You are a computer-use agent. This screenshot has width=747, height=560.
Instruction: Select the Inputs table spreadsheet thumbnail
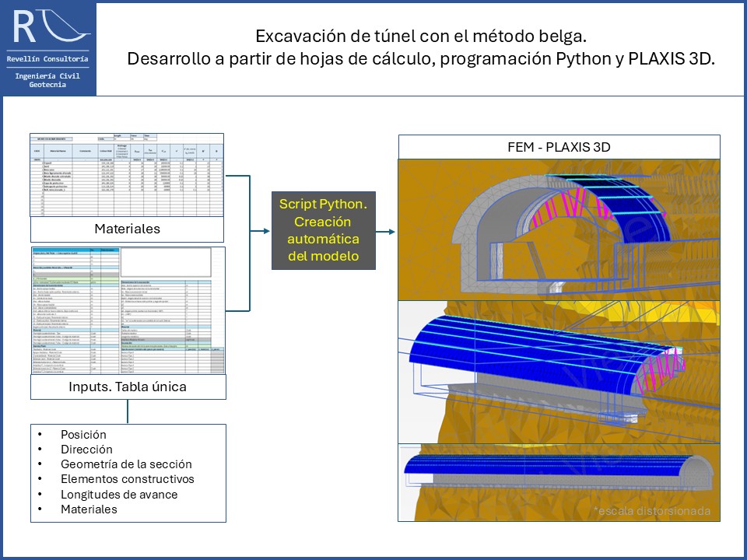(x=128, y=310)
